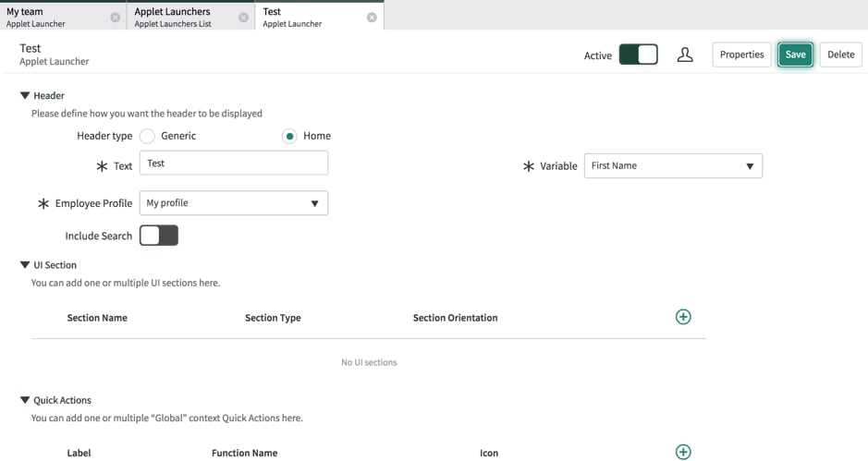
Task: Open the Employee Profile dropdown
Action: pyautogui.click(x=233, y=203)
